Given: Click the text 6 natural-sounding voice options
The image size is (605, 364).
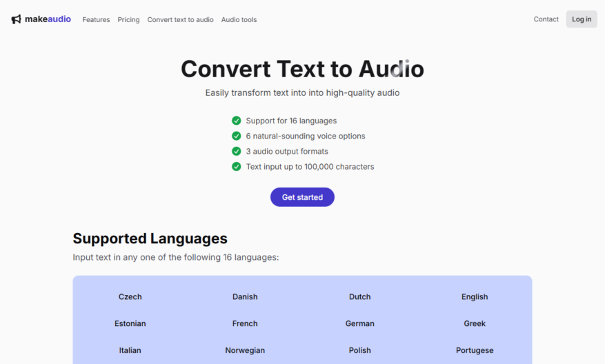Looking at the screenshot, I should pos(306,136).
